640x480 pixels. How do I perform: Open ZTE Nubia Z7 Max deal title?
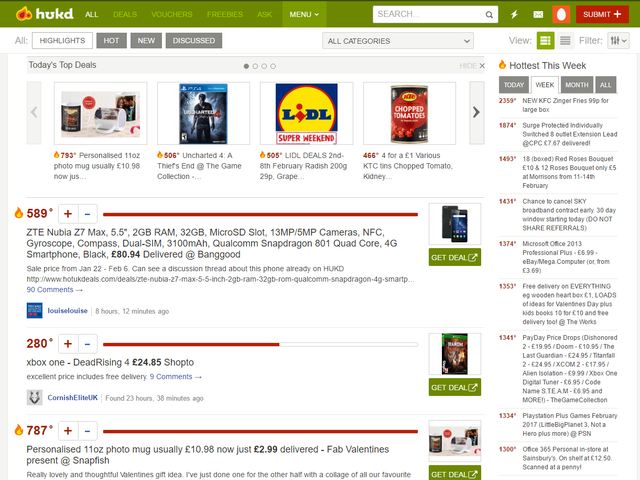[211, 243]
